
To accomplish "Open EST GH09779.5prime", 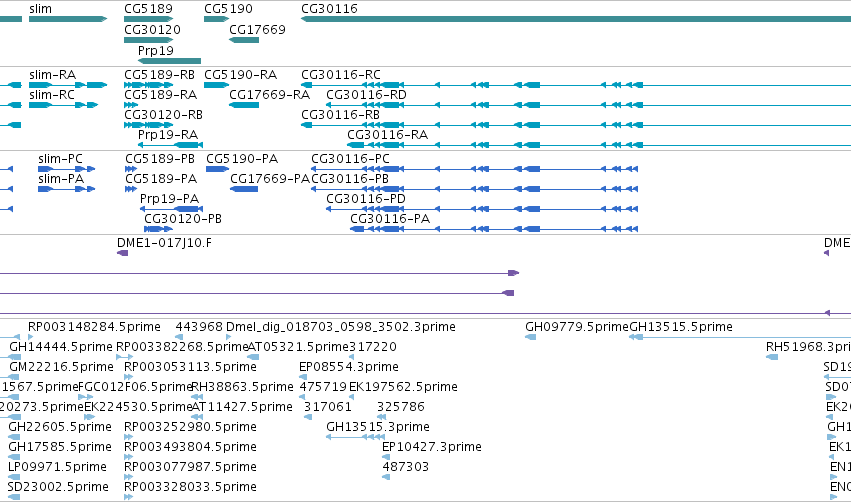I will [x=577, y=327].
